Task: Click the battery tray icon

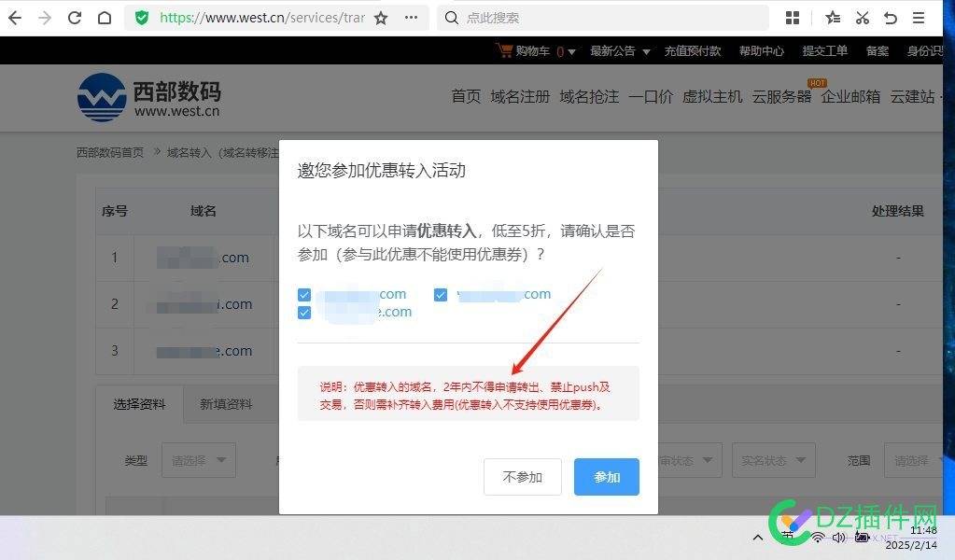Action: (862, 537)
